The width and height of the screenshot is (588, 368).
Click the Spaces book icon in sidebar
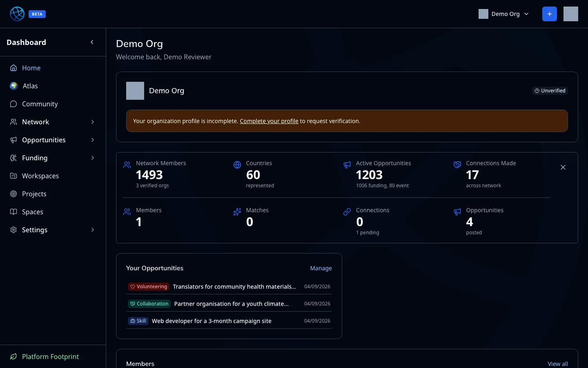click(x=13, y=212)
